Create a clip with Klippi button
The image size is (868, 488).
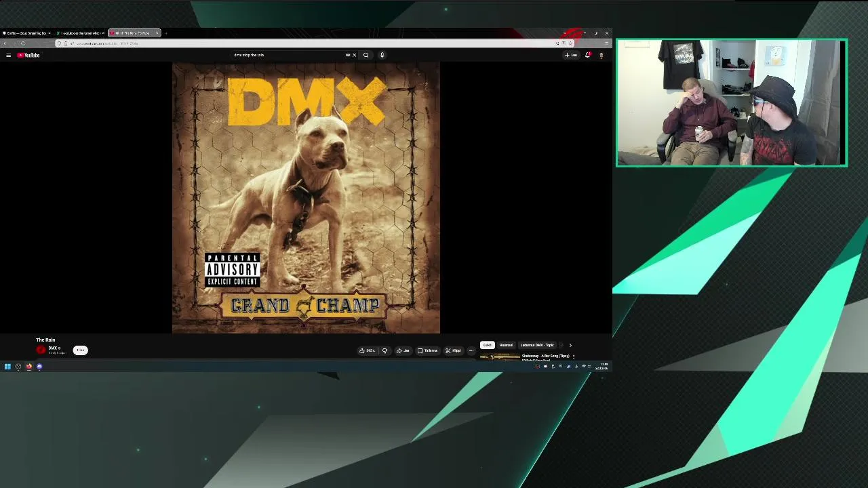coord(453,350)
